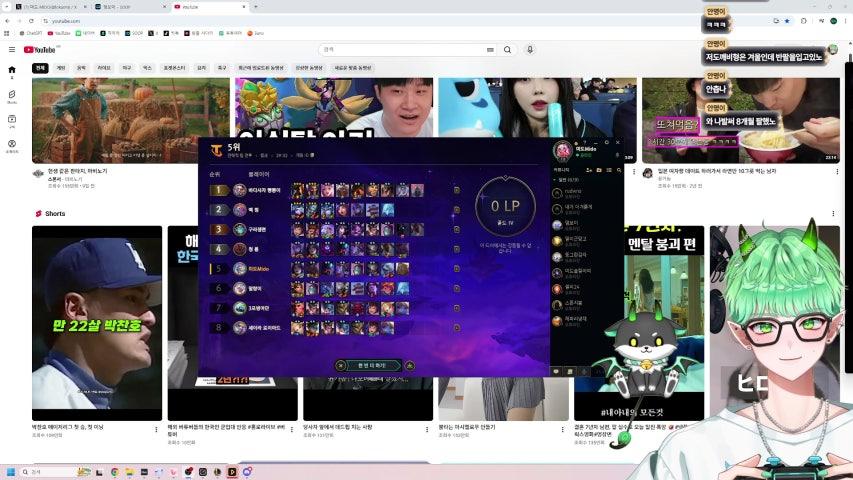Viewport: 853px width, 480px height.
Task: Open the Chrome tab search dropdown arrow
Action: coord(6,7)
